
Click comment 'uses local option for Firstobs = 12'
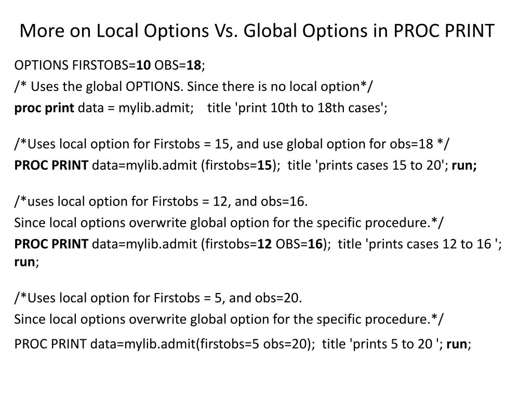pos(161,202)
